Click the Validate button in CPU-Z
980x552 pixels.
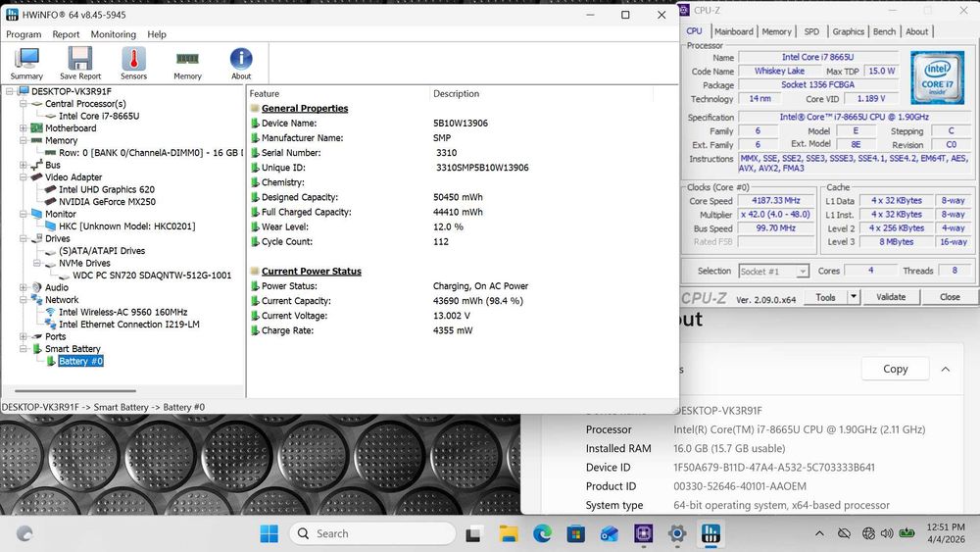891,297
